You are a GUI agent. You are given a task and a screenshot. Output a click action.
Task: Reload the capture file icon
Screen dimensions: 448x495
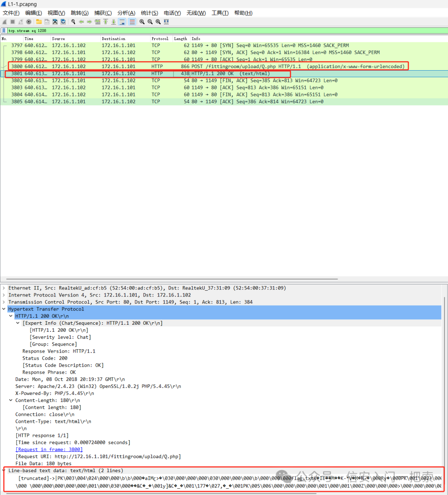point(63,22)
